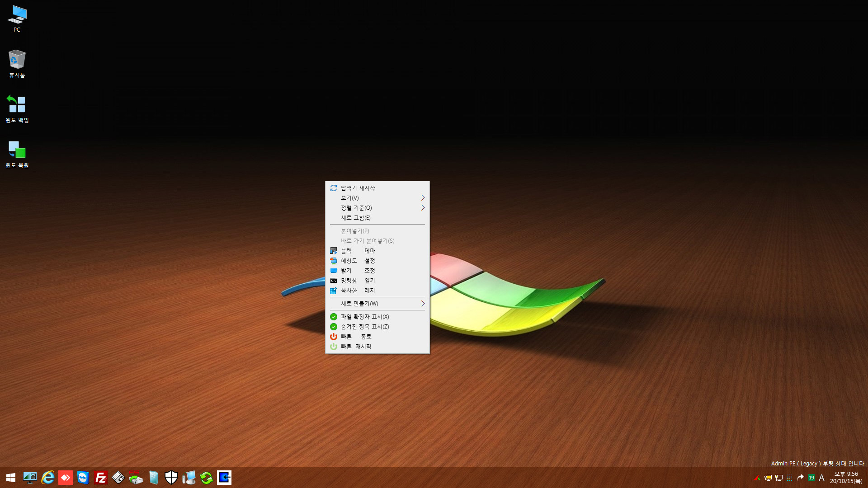
Task: Click the grayed 붙여넣기(P) entry
Action: [377, 231]
